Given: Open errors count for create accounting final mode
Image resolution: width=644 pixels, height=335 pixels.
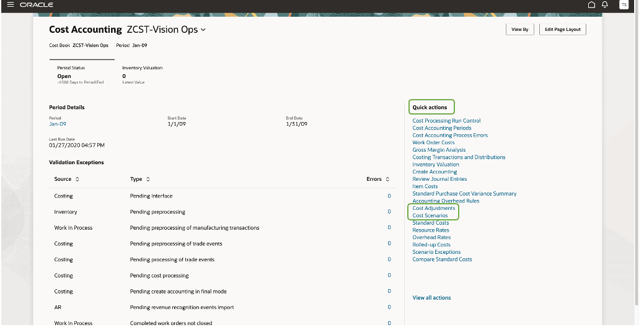Looking at the screenshot, I should click(389, 291).
